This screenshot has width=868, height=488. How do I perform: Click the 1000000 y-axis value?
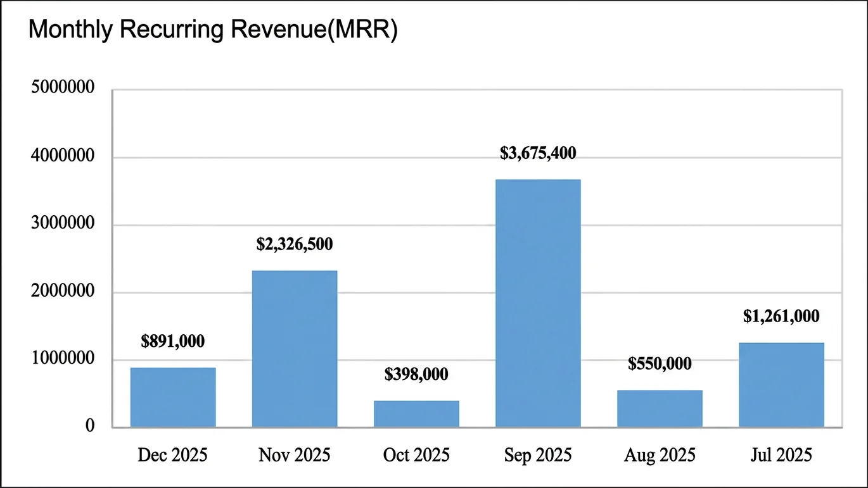tap(63, 359)
